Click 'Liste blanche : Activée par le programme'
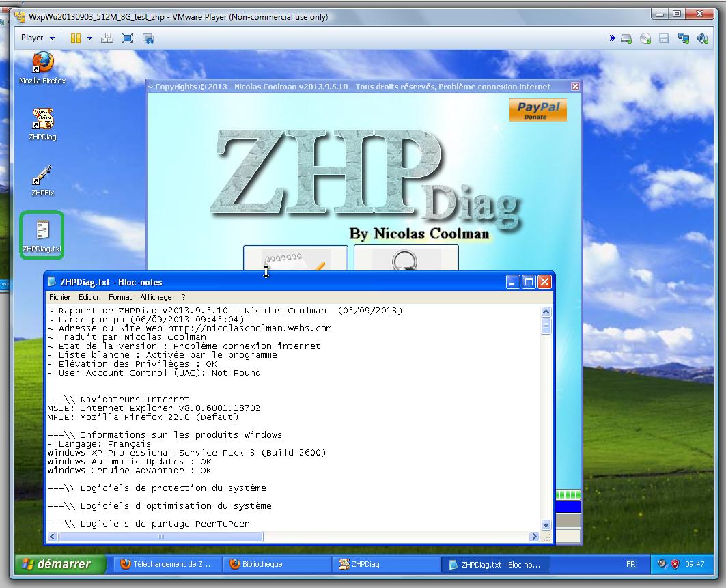This screenshot has height=588, width=726. point(163,355)
